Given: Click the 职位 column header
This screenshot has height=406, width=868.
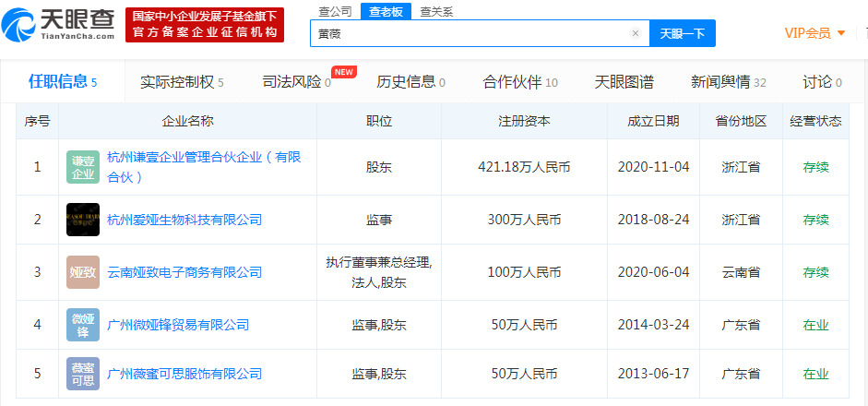Looking at the screenshot, I should tap(379, 121).
